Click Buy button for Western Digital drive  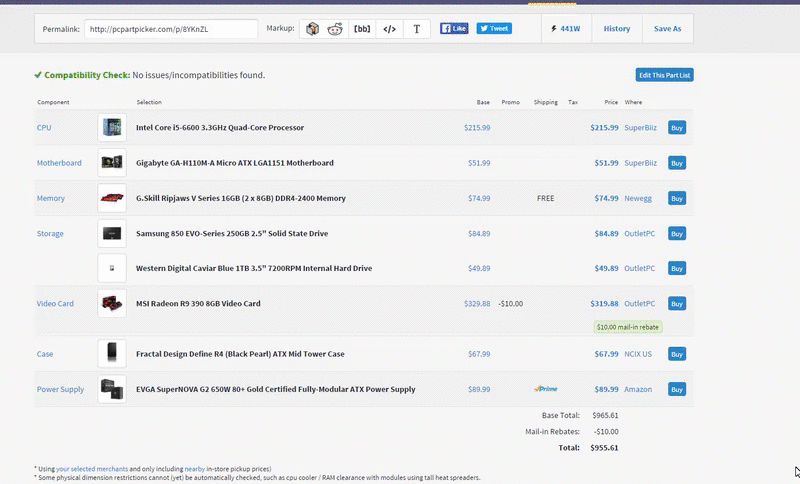[677, 268]
